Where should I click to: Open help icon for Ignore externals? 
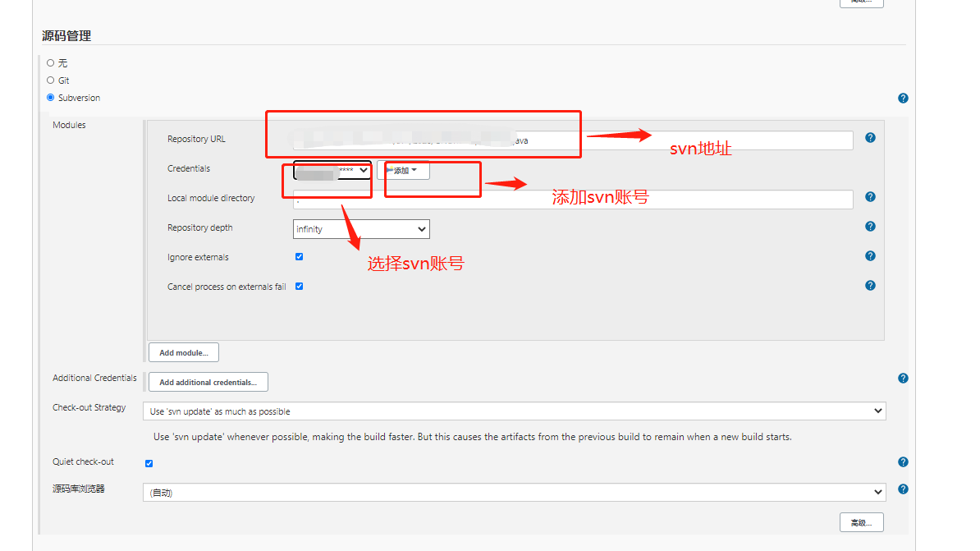[870, 256]
